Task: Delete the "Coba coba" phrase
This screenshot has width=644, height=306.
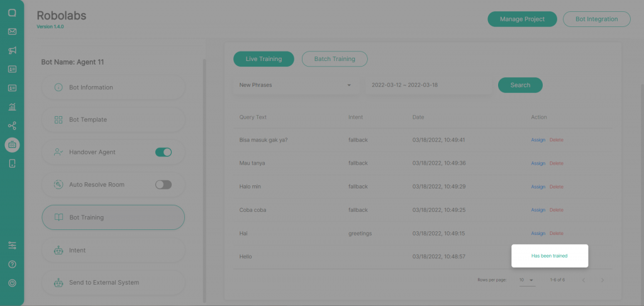Action: [557, 210]
